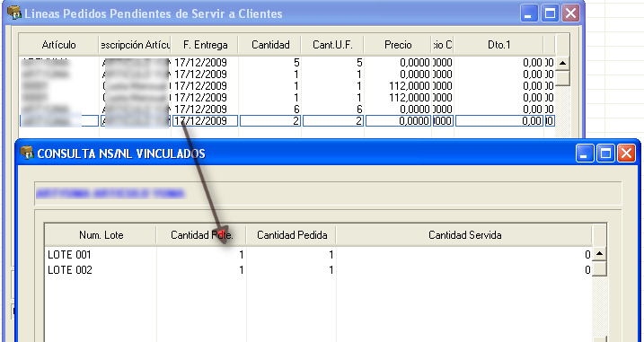The height and width of the screenshot is (342, 644).
Task: Click Cantidad Servida value 0 for LOTE 001
Action: coord(464,255)
